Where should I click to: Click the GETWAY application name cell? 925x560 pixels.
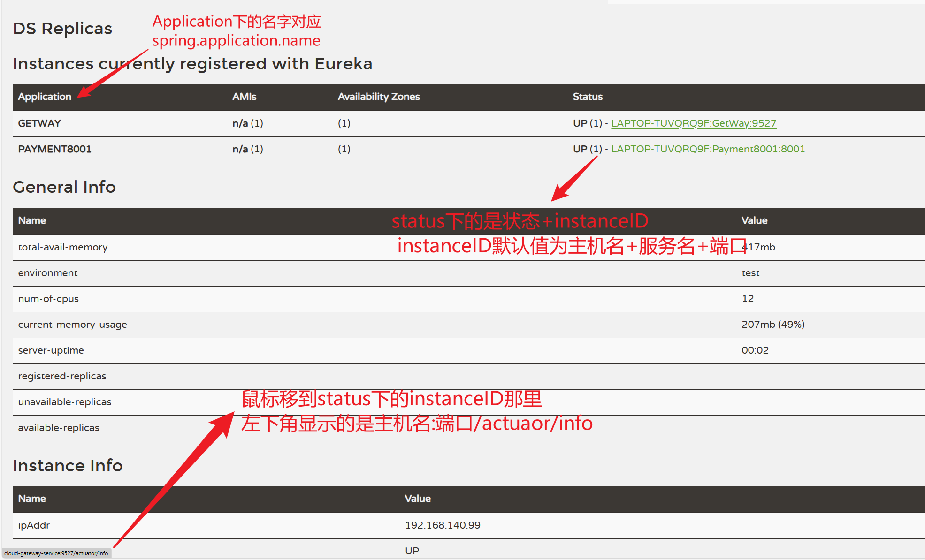coord(39,123)
